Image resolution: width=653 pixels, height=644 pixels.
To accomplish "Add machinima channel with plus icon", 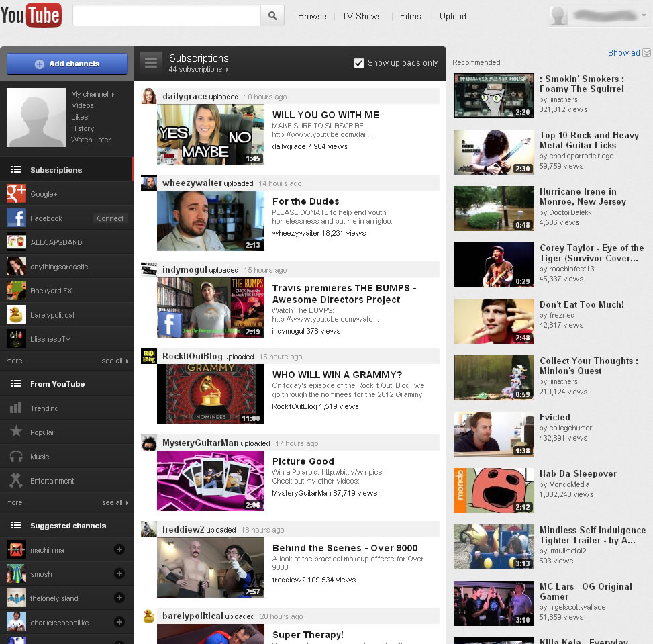I will [119, 549].
